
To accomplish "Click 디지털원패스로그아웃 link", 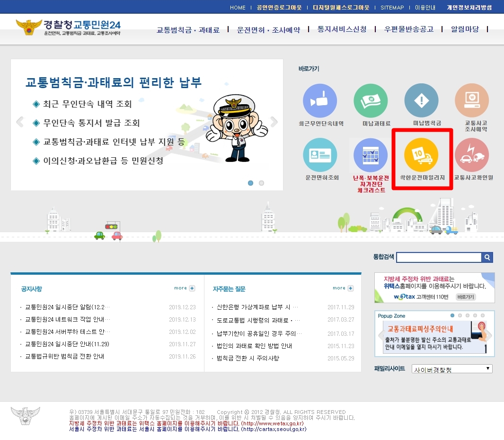I will (341, 8).
